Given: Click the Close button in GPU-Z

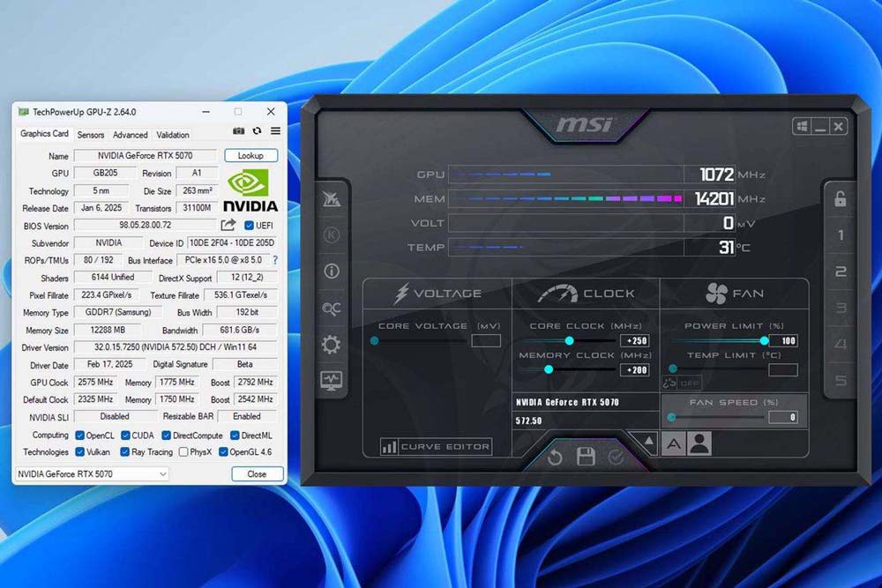Looking at the screenshot, I should 257,474.
